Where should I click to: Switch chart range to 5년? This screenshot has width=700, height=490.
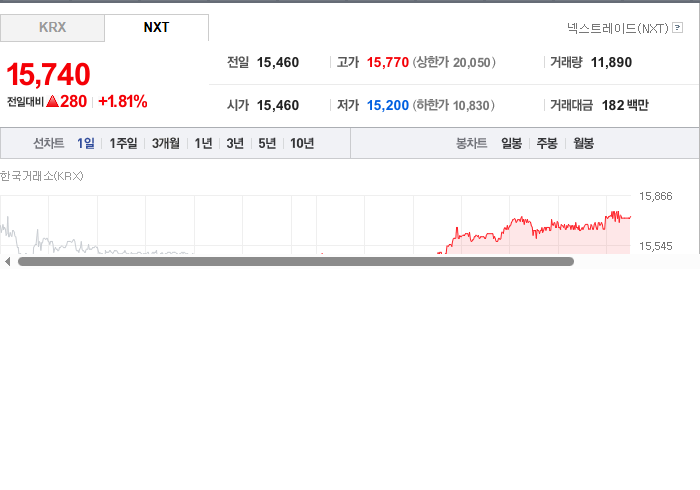coord(267,143)
